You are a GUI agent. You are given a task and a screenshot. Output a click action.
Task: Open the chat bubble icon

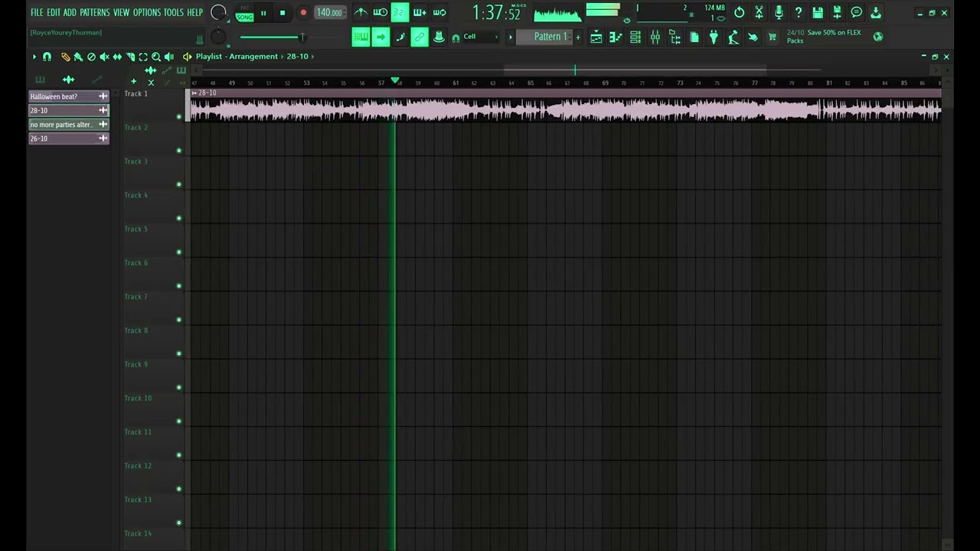[857, 12]
